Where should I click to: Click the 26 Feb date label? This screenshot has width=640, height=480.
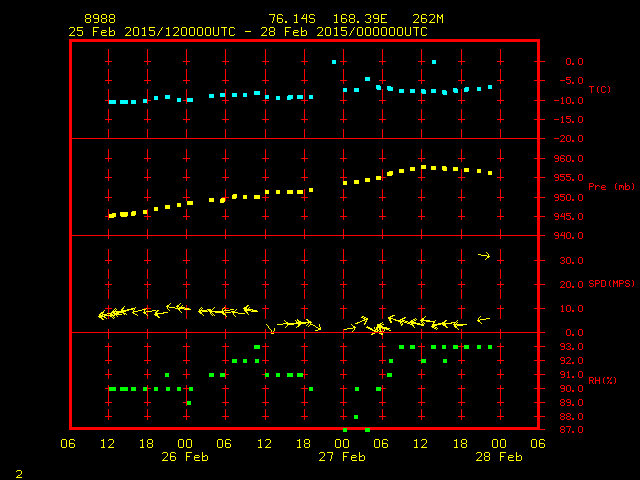[185, 457]
